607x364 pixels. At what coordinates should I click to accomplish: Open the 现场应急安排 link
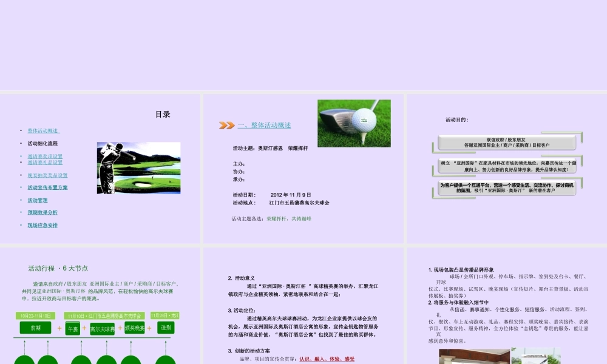[x=42, y=225]
